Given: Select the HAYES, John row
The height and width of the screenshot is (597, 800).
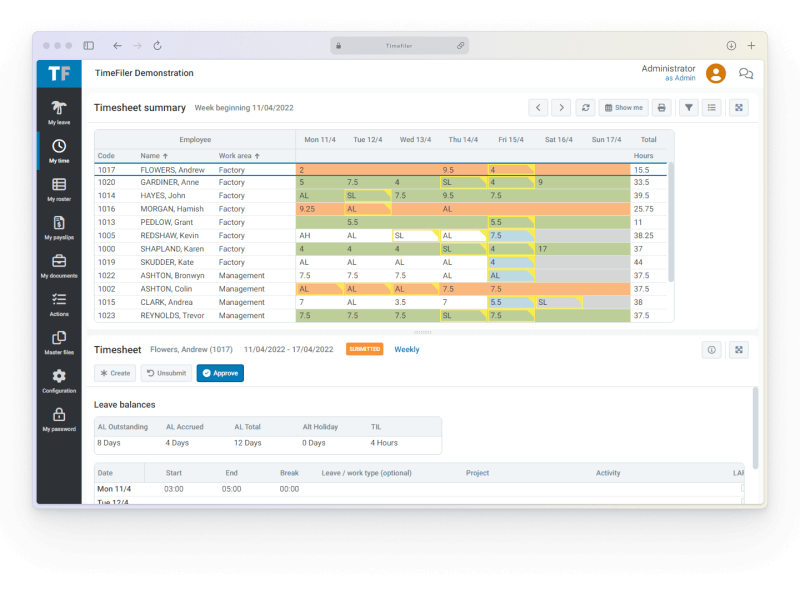Looking at the screenshot, I should [x=381, y=195].
